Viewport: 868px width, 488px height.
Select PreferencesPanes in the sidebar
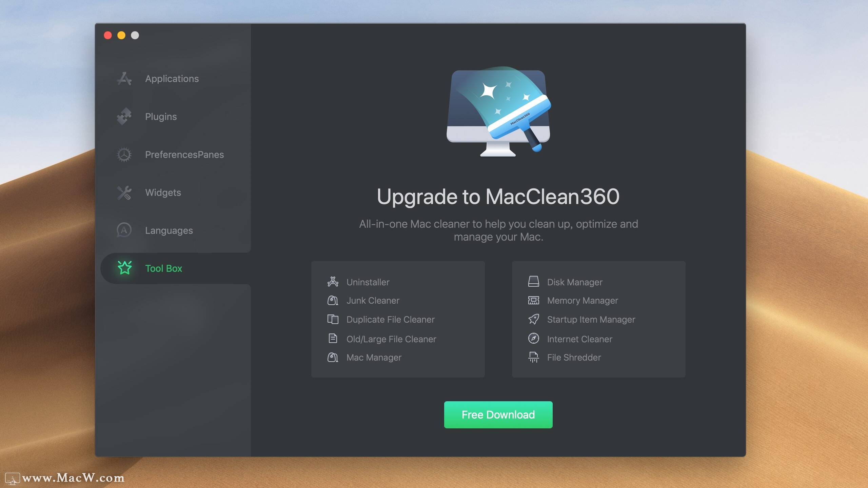(176, 155)
